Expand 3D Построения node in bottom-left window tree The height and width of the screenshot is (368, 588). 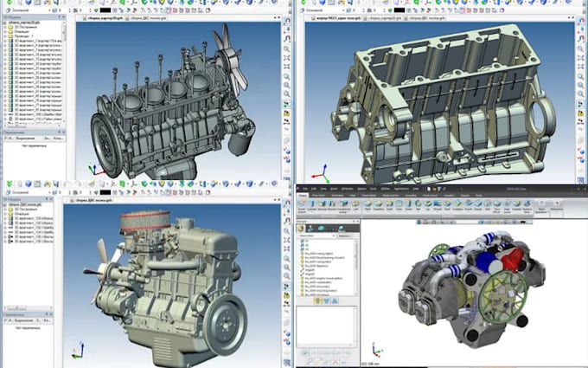click(5, 210)
